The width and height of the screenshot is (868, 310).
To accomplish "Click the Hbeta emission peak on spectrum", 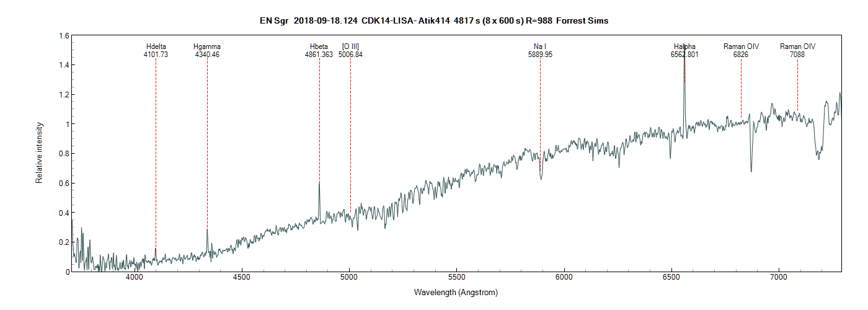I will tap(319, 184).
